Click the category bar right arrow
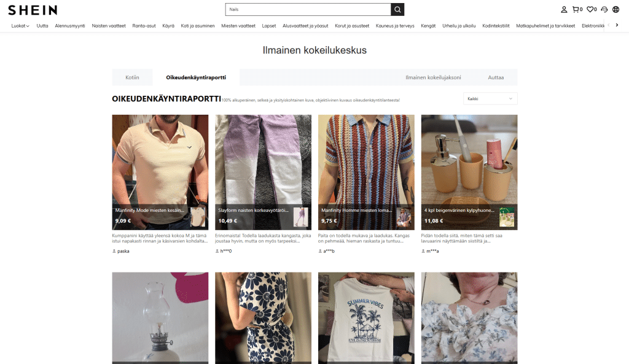Screen dimensions: 629x364 pyautogui.click(x=617, y=25)
